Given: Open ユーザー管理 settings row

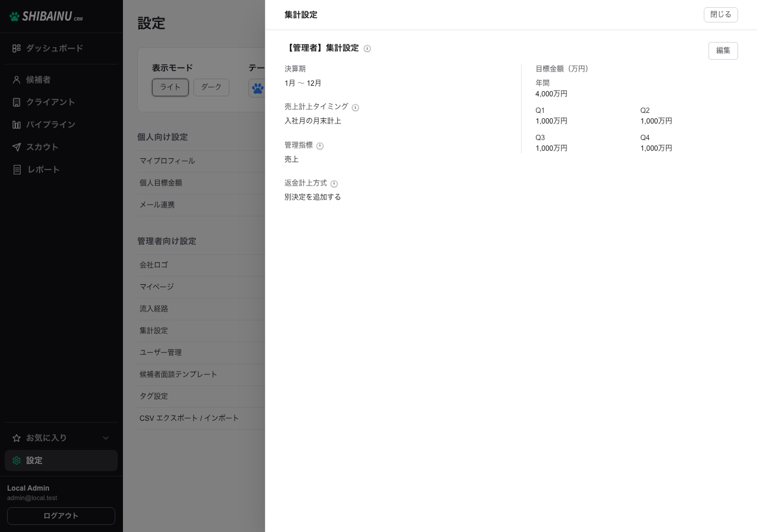Looking at the screenshot, I should click(x=201, y=353).
